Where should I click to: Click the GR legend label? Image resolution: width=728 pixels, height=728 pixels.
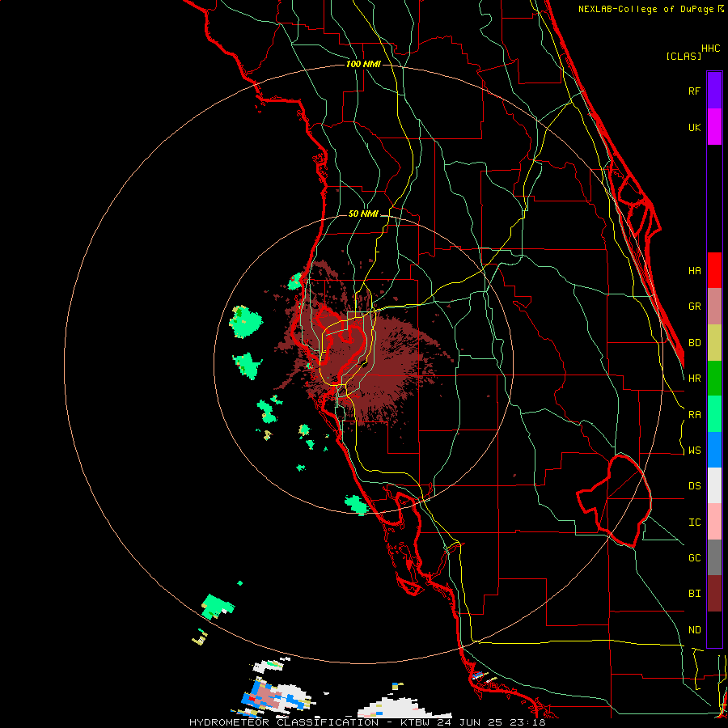[x=694, y=307]
